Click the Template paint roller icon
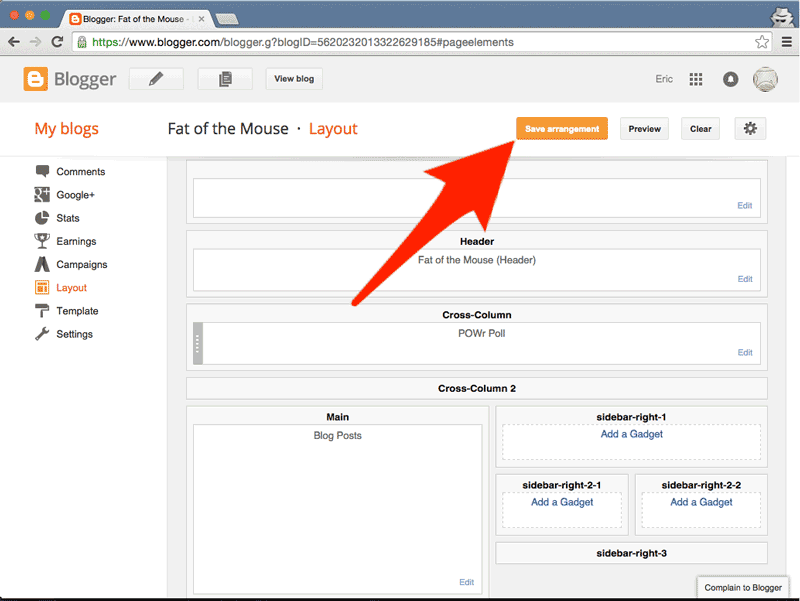 click(x=42, y=311)
